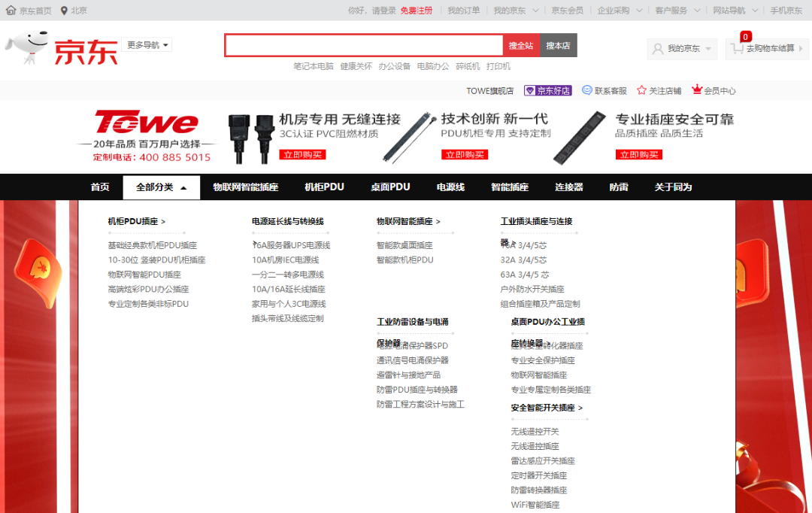Screen dimensions: 812x513
Task: Open the 机柜PDU nav tab
Action: (324, 187)
